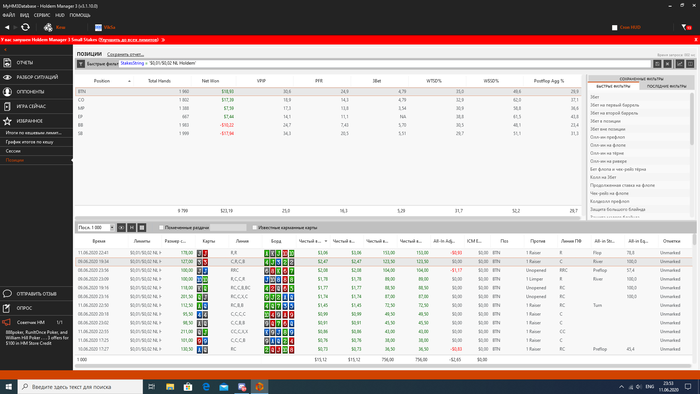Click the player profile icon beside VikSa
Viewport: 700px width, 394px height.
[x=98, y=27]
